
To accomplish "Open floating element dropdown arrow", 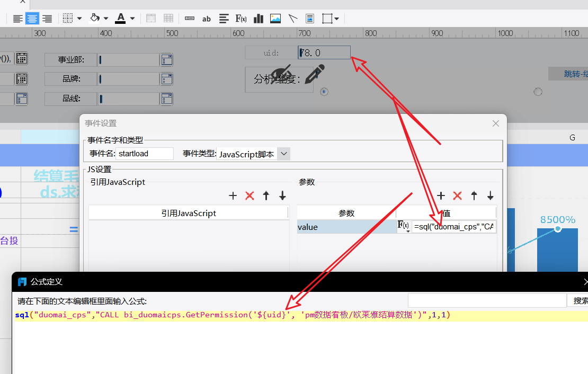I will [x=336, y=19].
